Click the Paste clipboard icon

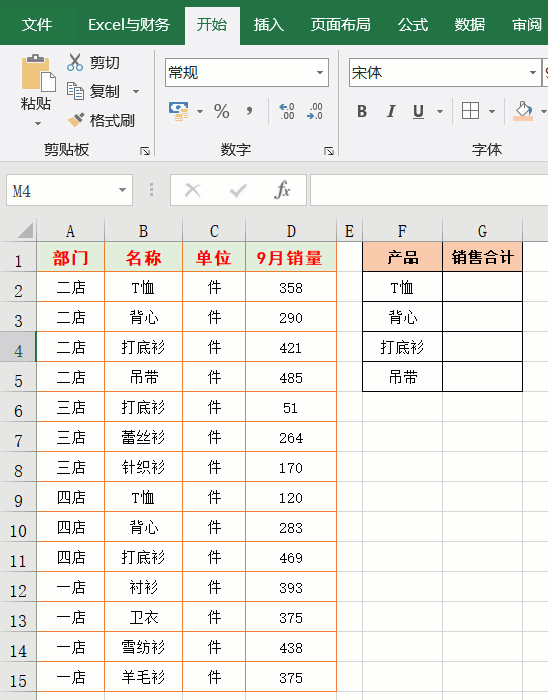[x=38, y=74]
